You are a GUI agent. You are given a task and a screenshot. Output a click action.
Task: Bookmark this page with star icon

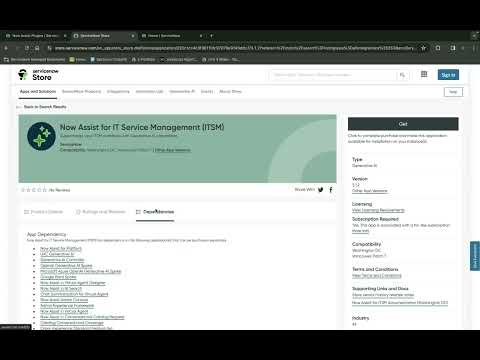tap(423, 48)
